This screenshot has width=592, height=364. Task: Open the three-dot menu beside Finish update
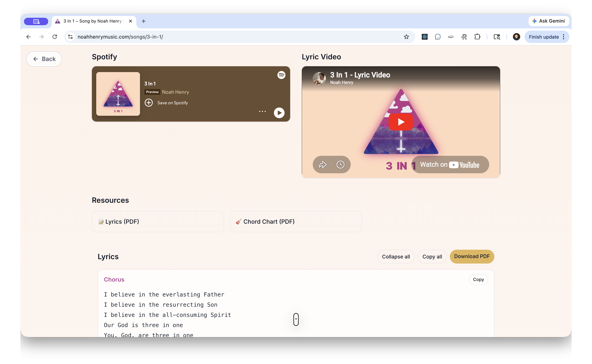coord(564,37)
